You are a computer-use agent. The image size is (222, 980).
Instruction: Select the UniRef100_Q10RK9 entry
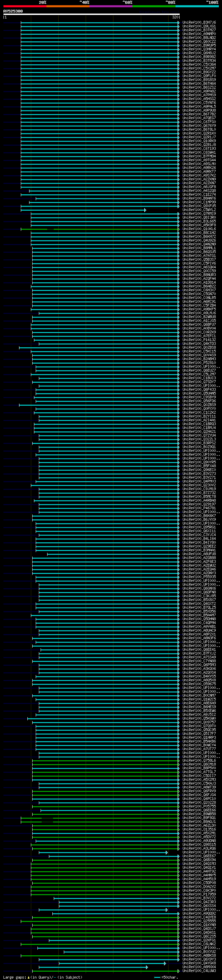(x=199, y=141)
